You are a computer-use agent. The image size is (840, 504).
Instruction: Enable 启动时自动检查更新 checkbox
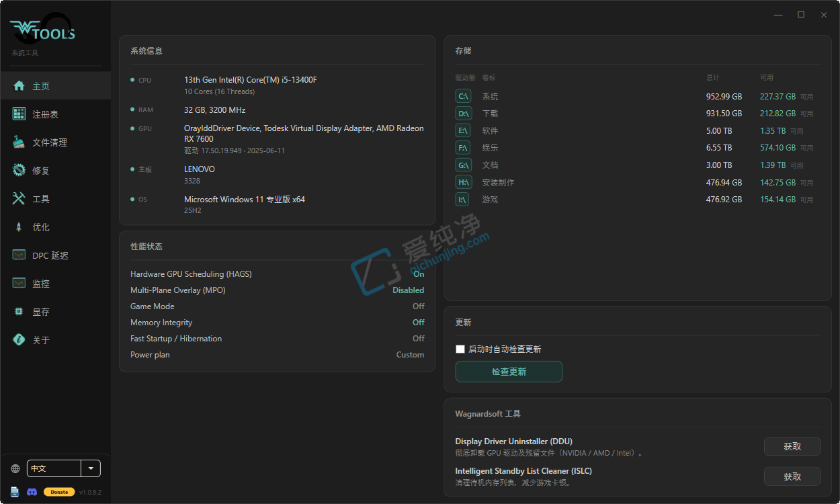click(x=460, y=349)
